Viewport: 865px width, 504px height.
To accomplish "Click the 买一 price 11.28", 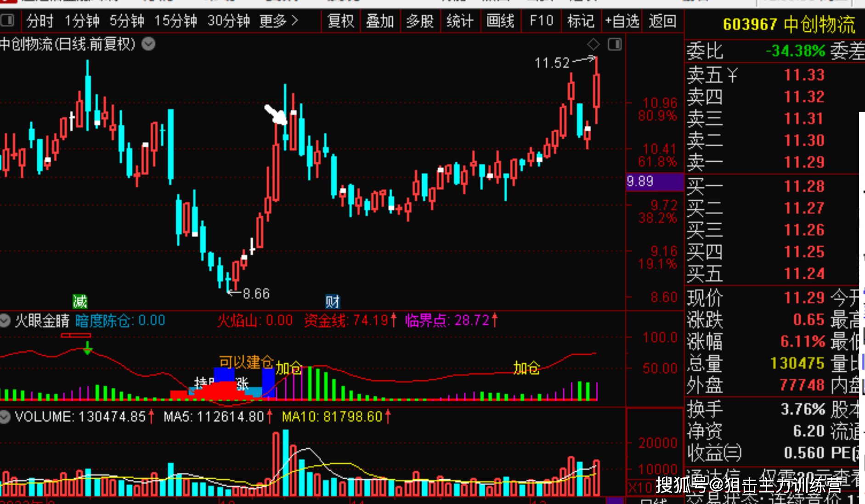I will 804,187.
